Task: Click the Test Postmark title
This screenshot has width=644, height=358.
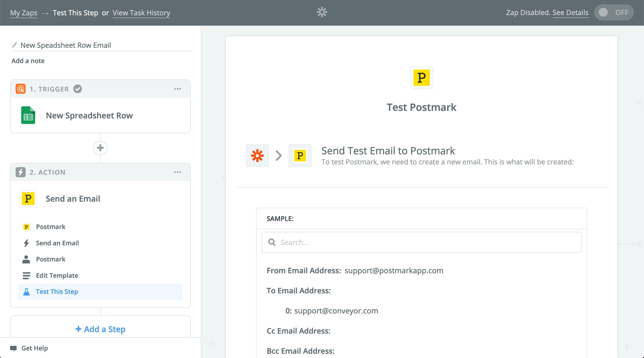Action: click(x=422, y=107)
